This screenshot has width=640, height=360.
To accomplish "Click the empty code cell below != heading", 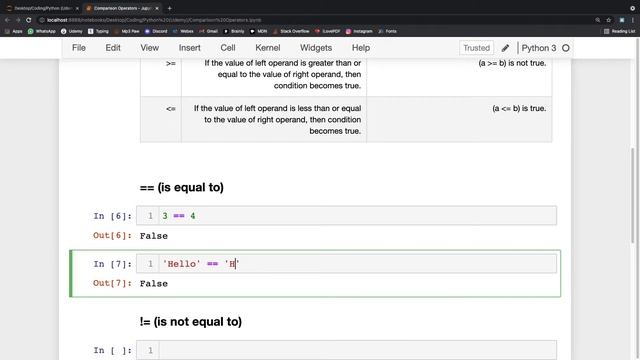I will [x=346, y=350].
